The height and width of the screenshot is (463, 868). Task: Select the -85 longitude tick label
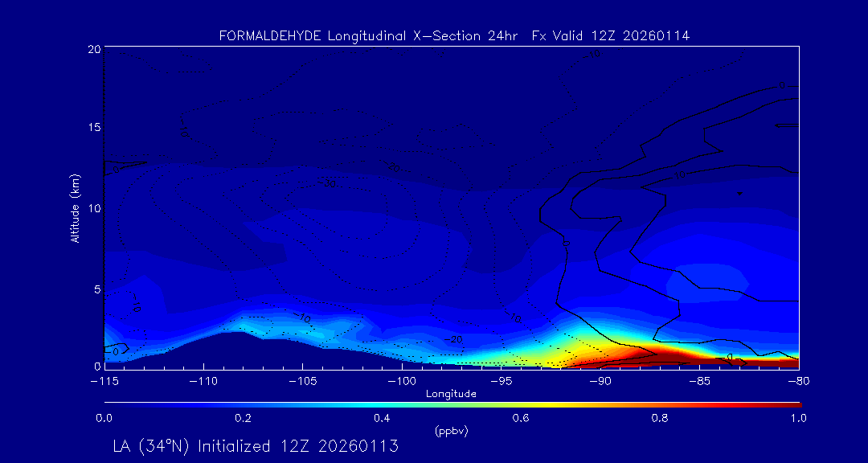(x=700, y=382)
